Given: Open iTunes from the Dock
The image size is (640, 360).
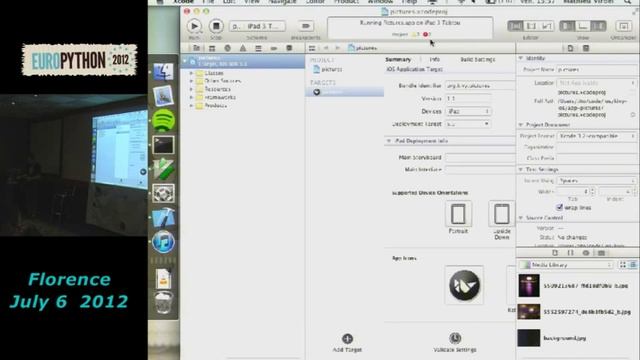Looking at the screenshot, I should click(x=163, y=242).
